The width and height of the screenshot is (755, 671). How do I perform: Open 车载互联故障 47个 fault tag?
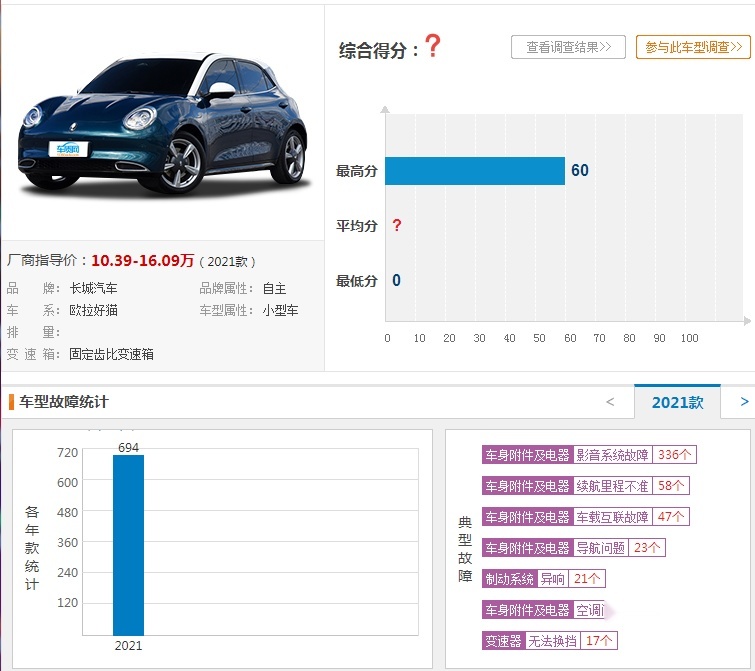point(586,517)
